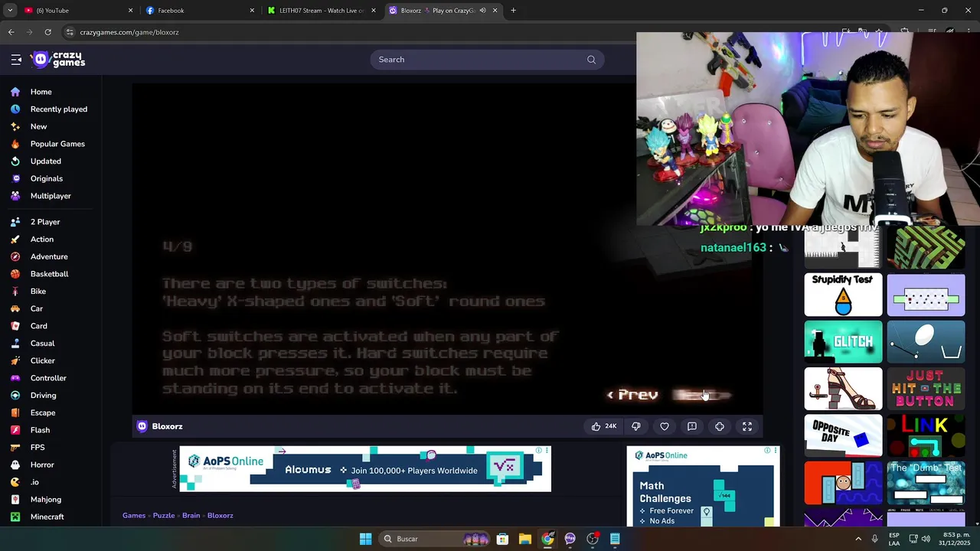This screenshot has height=551, width=980.
Task: Dislike Bloxorz with thumbs down button
Action: [635, 426]
